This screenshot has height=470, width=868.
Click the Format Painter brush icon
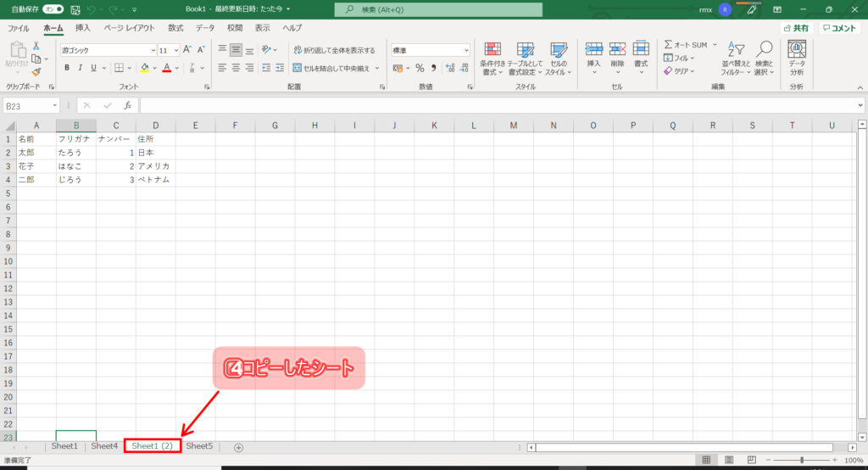[x=36, y=72]
